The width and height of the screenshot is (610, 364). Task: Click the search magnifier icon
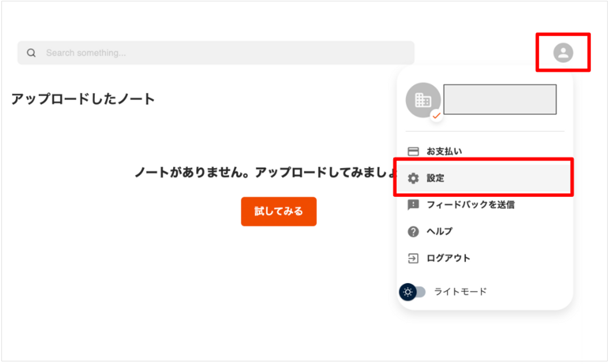[31, 53]
